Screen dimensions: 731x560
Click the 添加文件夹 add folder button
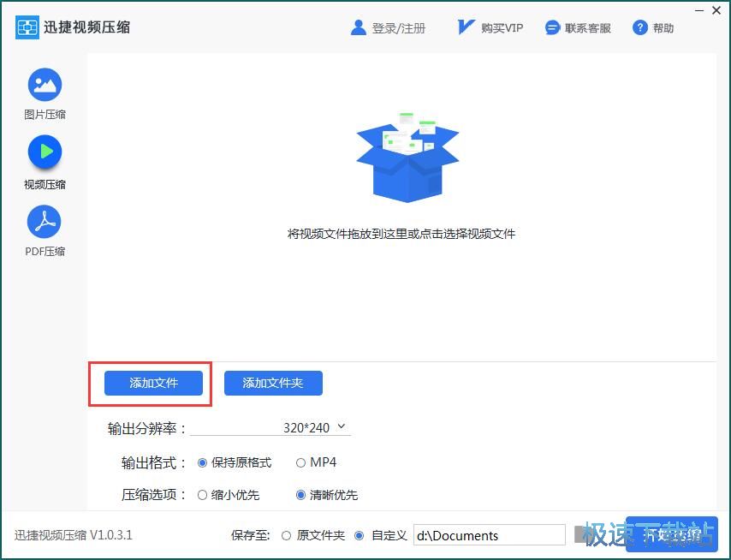point(273,384)
